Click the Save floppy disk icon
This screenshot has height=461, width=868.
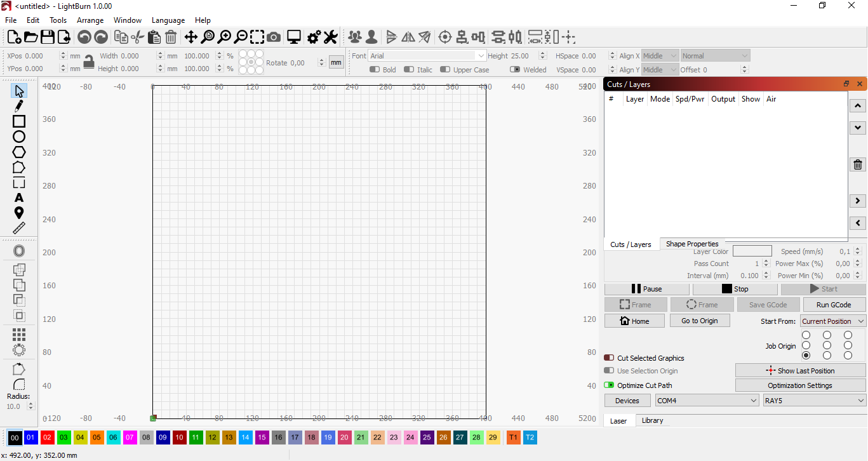pos(47,37)
